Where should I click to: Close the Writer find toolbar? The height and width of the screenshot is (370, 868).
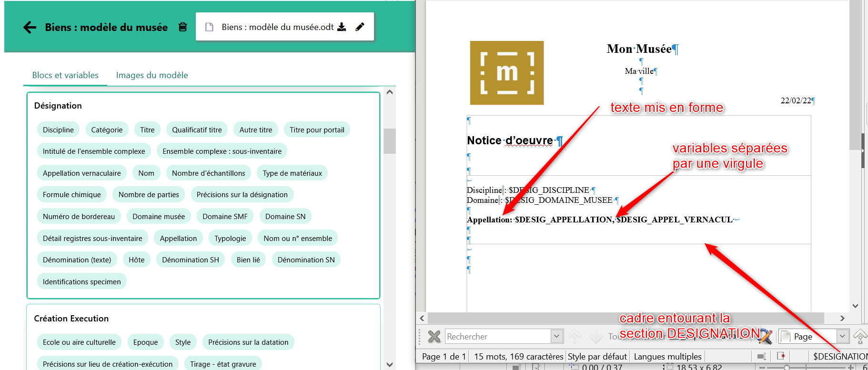coord(434,337)
